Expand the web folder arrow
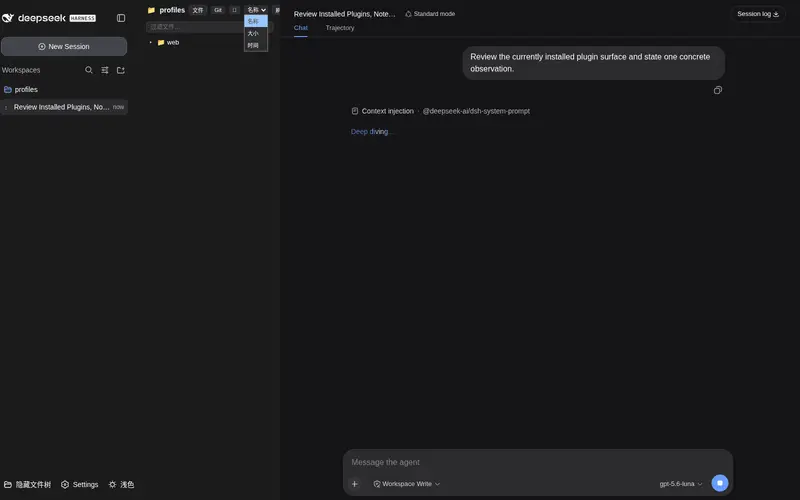The width and height of the screenshot is (800, 500). tap(151, 42)
